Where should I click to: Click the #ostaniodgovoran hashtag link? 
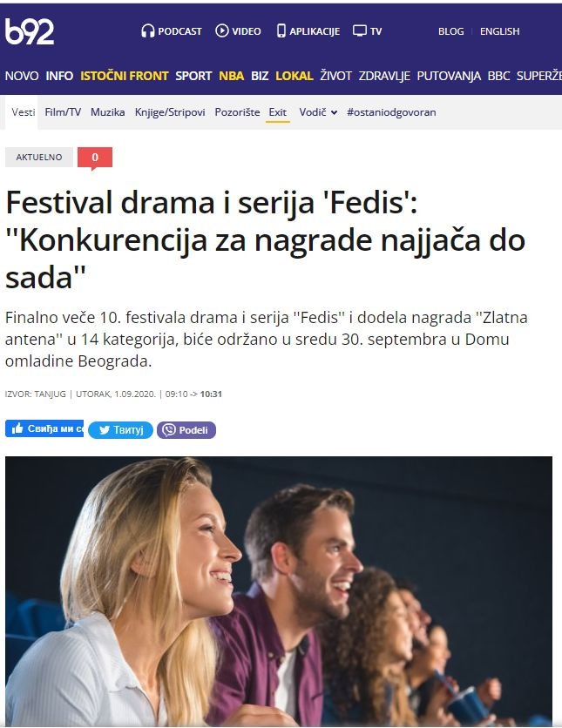[391, 112]
